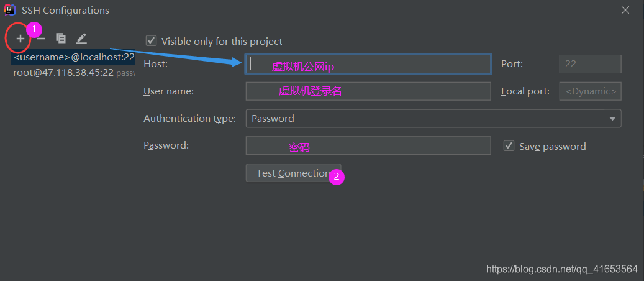Click the pencil rename icon in toolbar
The height and width of the screenshot is (281, 644).
pyautogui.click(x=81, y=39)
